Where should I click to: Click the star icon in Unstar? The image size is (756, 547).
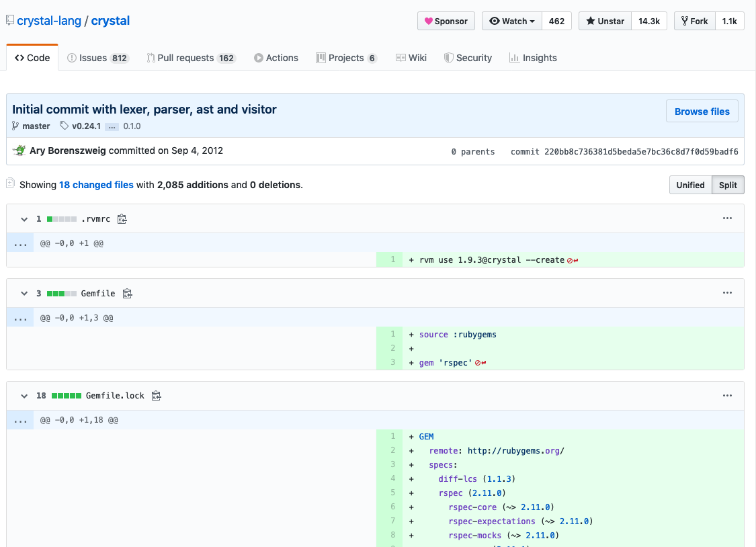pyautogui.click(x=590, y=21)
